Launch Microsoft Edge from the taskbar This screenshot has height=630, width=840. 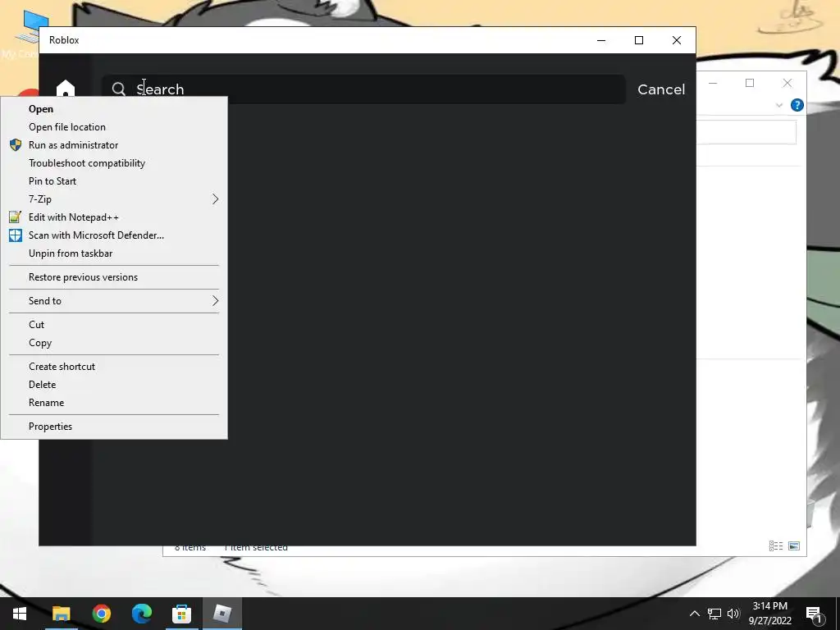pos(141,614)
